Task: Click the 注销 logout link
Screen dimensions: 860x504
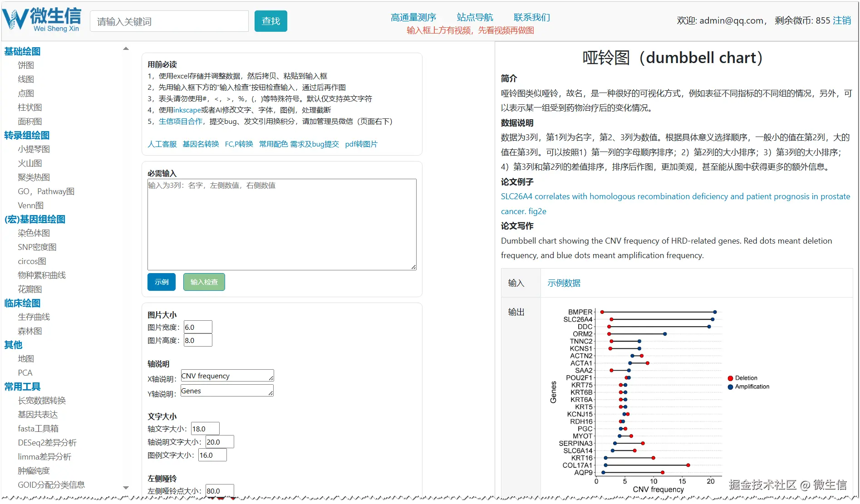Action: click(842, 20)
